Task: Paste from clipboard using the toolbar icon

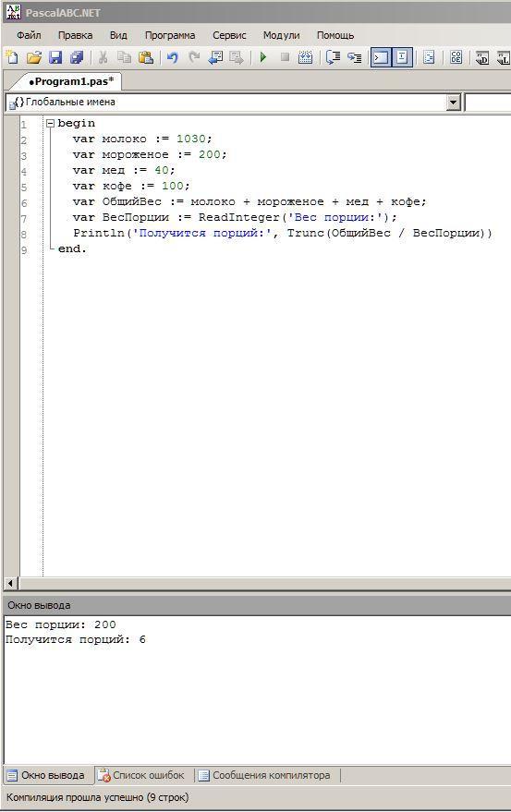Action: pos(146,57)
